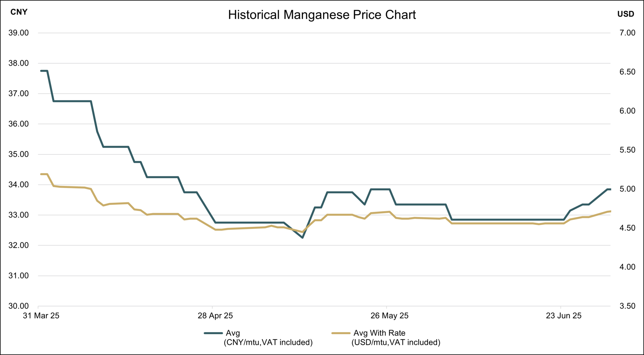644x355 pixels.
Task: Select the USD right axis label
Action: coord(626,14)
